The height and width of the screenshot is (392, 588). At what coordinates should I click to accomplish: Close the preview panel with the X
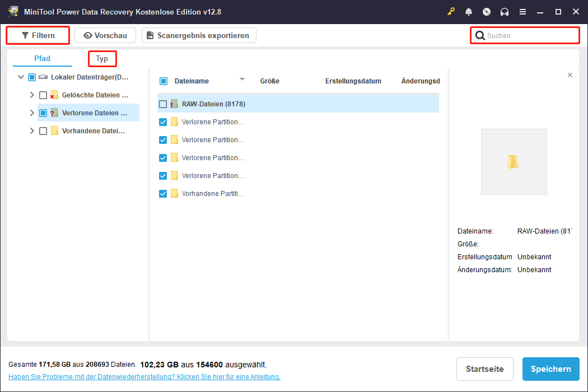click(570, 75)
